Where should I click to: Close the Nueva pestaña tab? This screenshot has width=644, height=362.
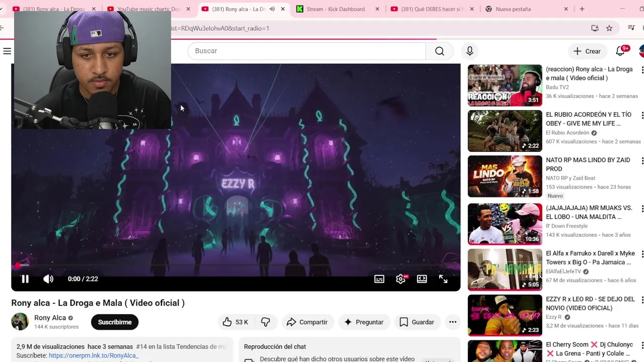(x=566, y=9)
